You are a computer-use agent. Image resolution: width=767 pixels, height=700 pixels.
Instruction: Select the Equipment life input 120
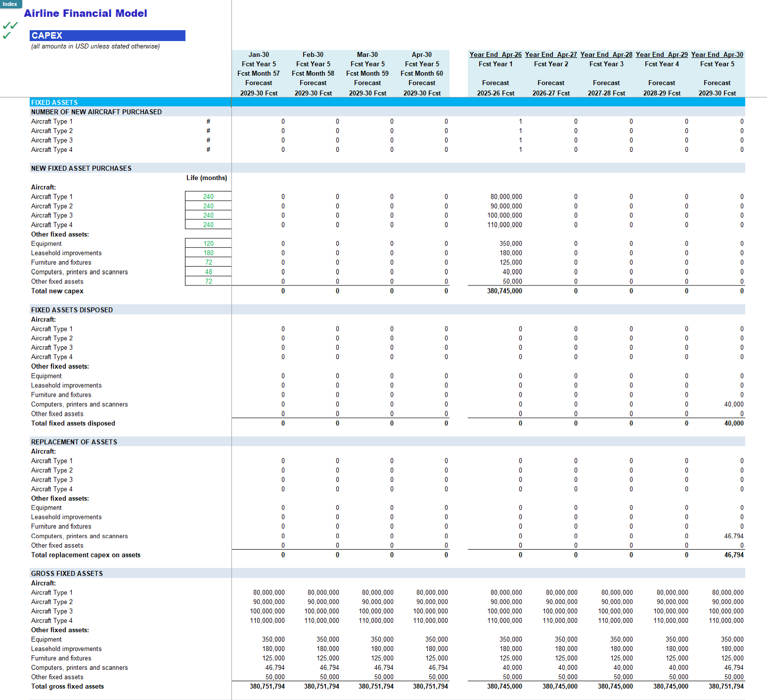click(x=208, y=243)
